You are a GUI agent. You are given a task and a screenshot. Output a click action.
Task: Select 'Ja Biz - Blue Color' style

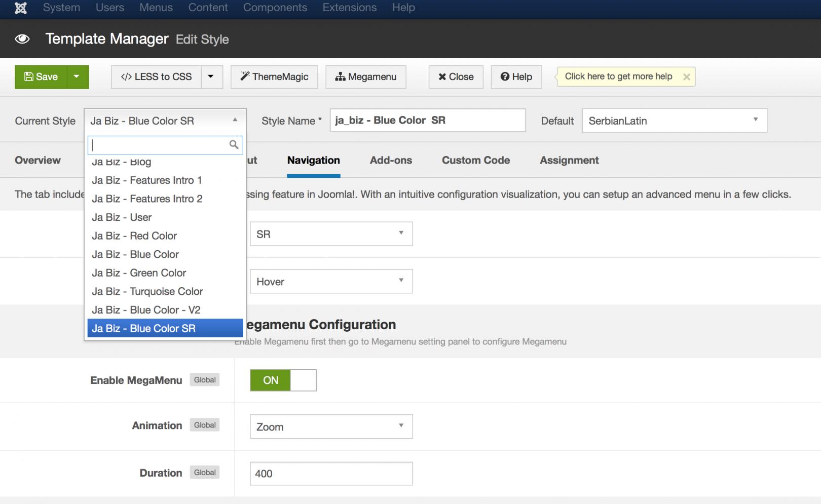tap(165, 254)
